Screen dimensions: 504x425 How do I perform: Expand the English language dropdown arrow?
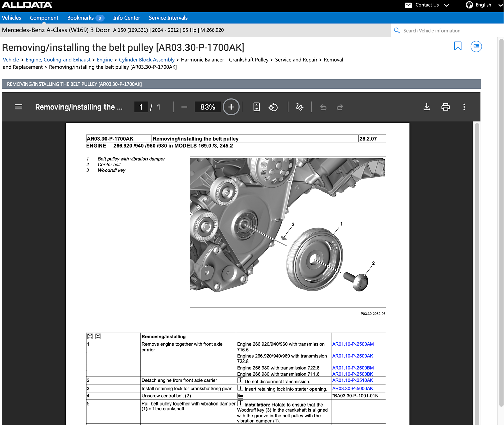[x=500, y=5]
